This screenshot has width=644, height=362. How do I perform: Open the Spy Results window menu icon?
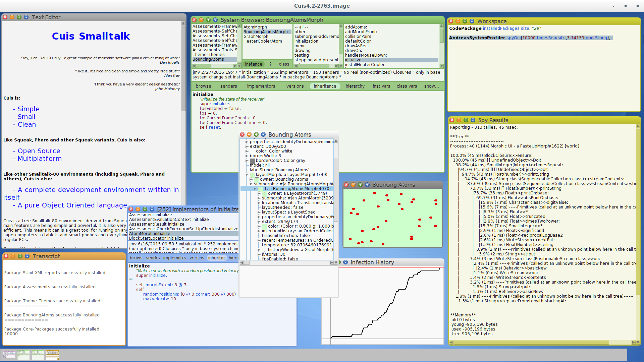473,120
